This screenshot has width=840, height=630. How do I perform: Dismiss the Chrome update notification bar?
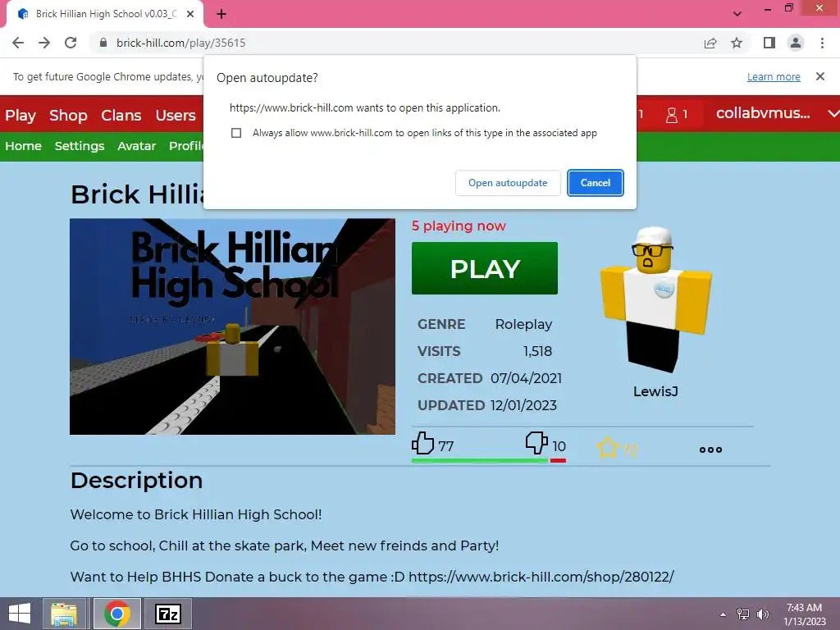820,76
